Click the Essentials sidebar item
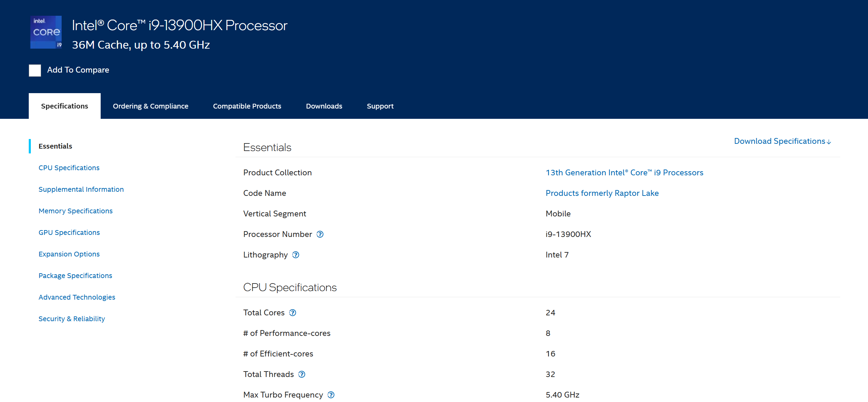Viewport: 868px width, 402px height. click(55, 146)
